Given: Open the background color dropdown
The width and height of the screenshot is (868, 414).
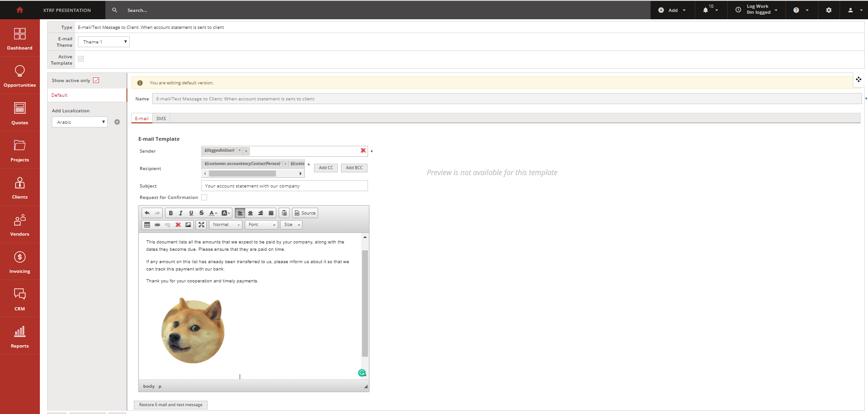Looking at the screenshot, I should pyautogui.click(x=225, y=213).
